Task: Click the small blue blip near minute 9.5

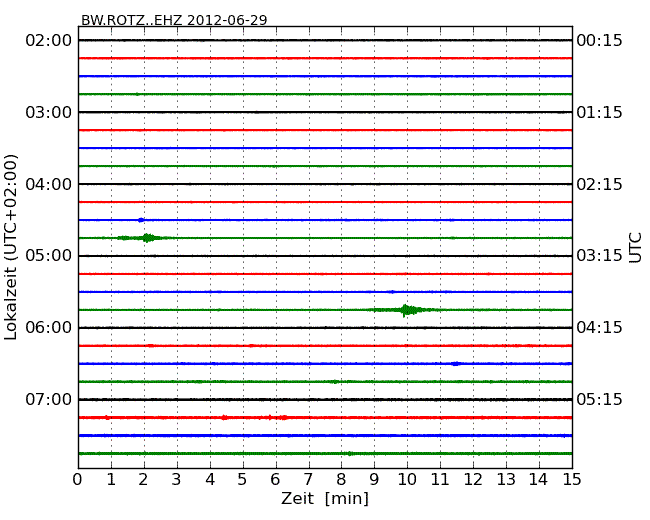Action: coord(392,292)
